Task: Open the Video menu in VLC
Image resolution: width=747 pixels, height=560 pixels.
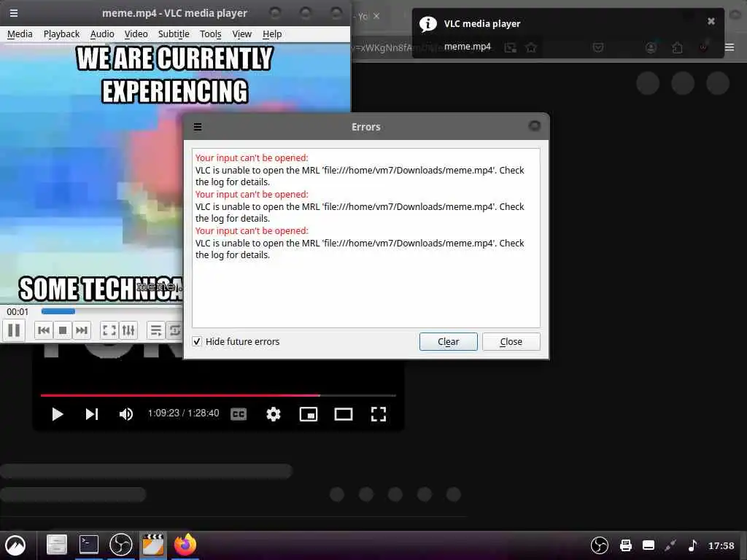Action: coord(136,34)
